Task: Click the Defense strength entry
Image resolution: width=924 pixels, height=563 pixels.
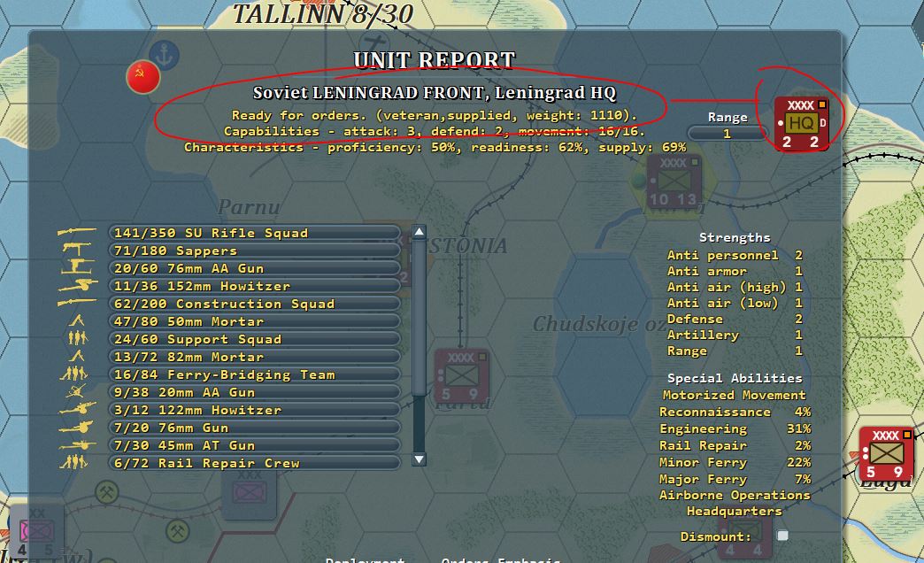Action: (x=735, y=319)
